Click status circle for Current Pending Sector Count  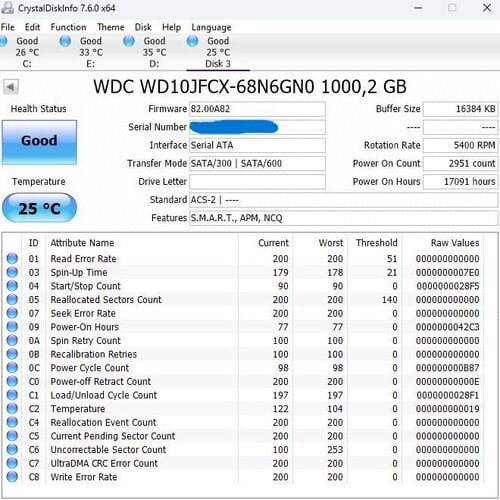coord(12,436)
